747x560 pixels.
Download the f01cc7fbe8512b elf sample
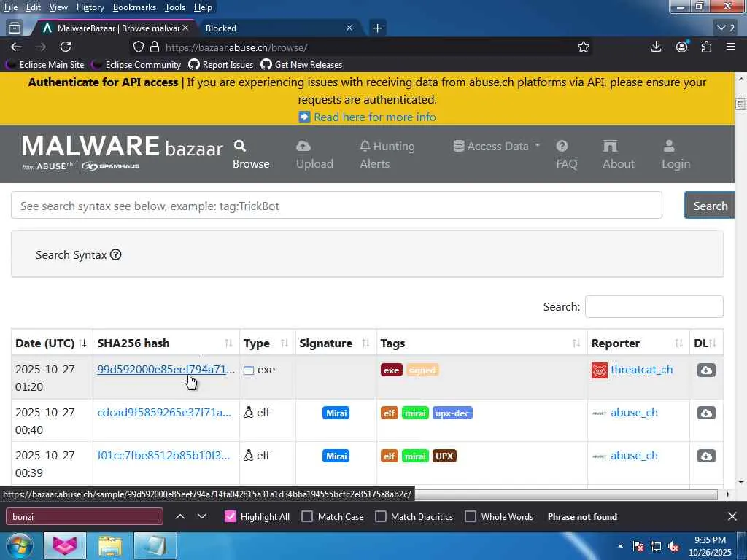click(706, 456)
